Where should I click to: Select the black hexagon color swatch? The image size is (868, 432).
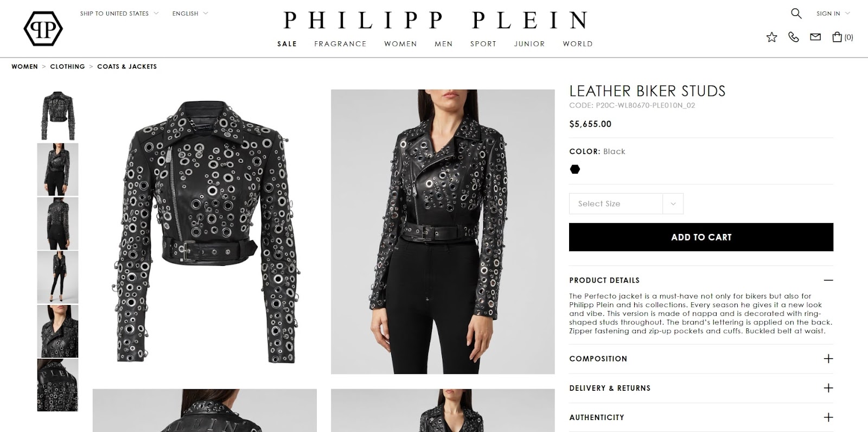pos(575,169)
